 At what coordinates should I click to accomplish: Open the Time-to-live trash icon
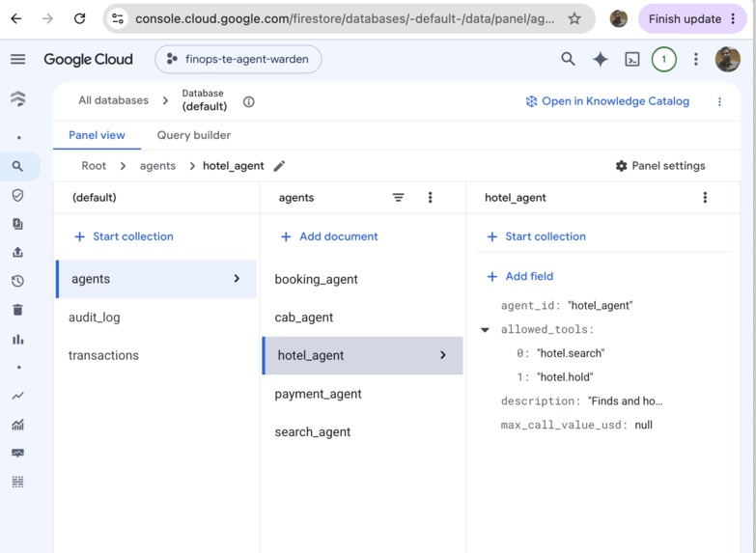(x=17, y=310)
